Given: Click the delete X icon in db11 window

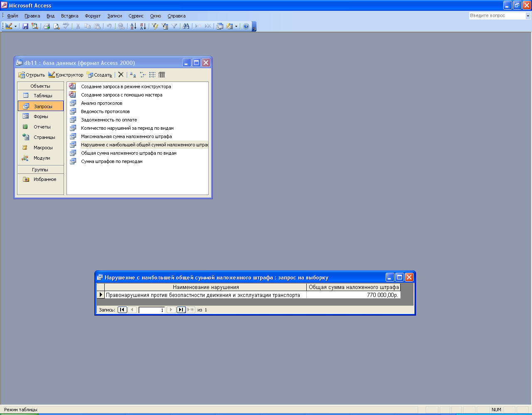Looking at the screenshot, I should (121, 75).
